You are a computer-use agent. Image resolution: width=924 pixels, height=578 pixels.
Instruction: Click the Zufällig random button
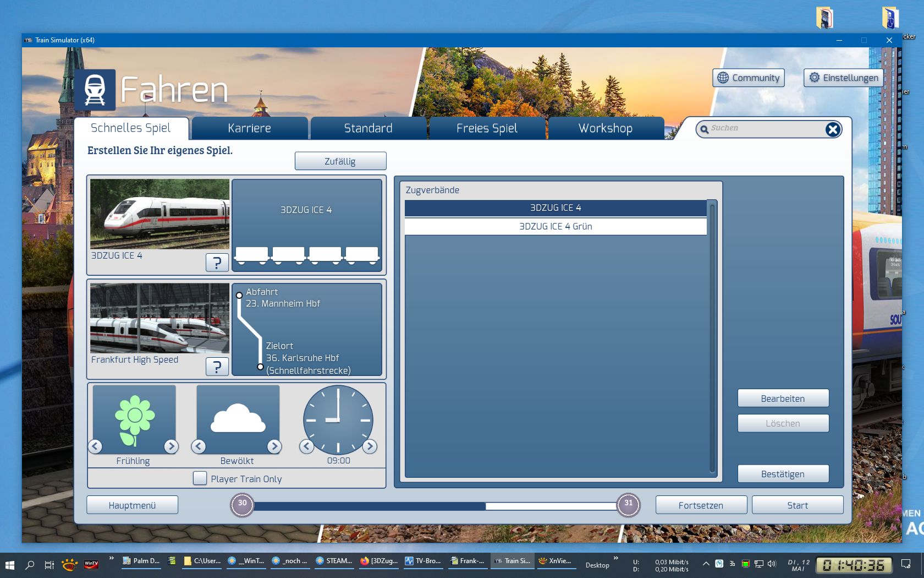point(340,161)
